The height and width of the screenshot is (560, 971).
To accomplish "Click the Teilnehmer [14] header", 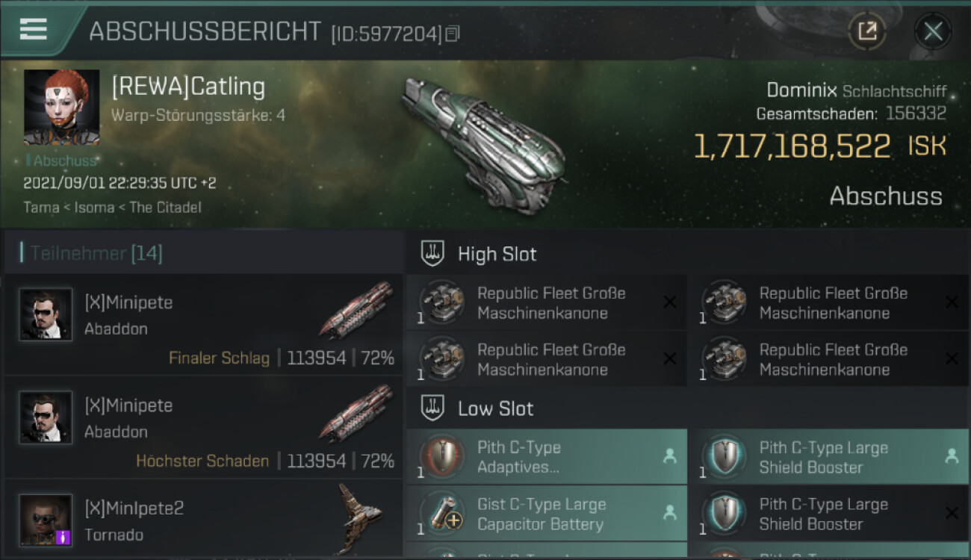I will point(96,253).
